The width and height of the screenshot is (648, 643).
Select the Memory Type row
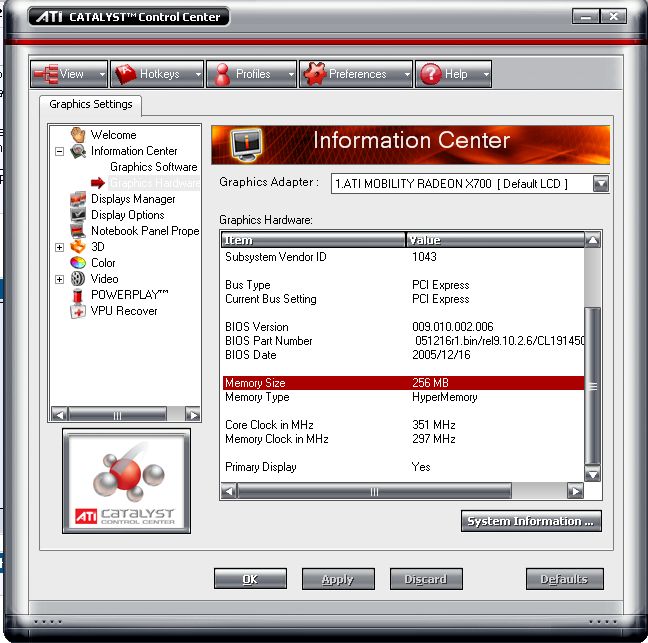pos(403,397)
